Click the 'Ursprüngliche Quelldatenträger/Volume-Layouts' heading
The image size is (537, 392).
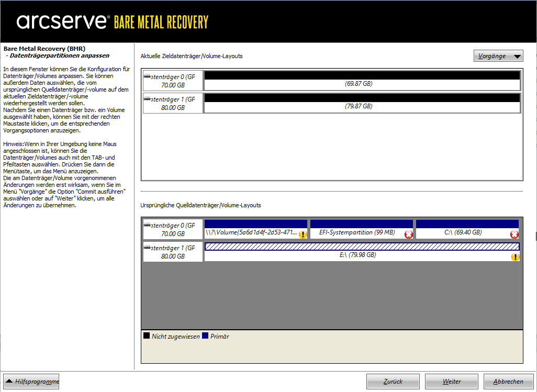click(200, 205)
